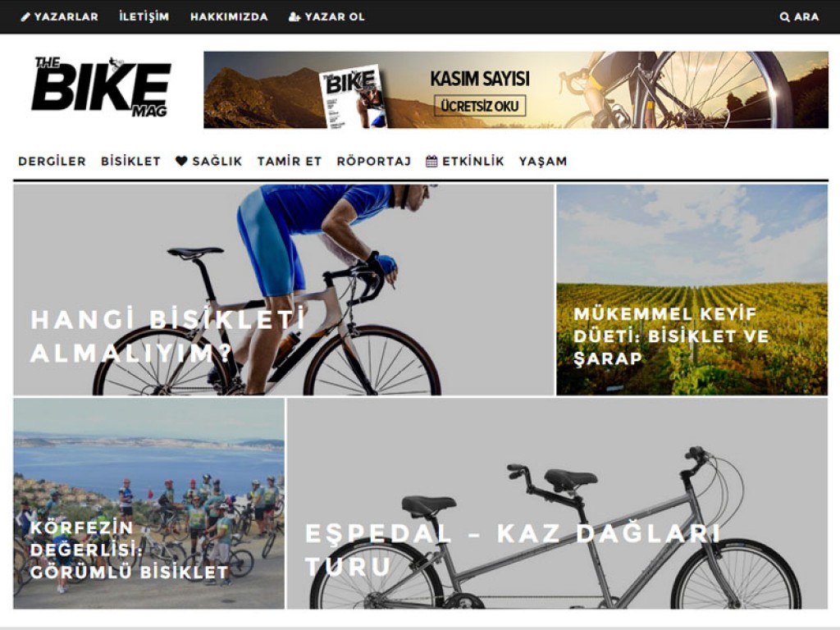The image size is (840, 630).
Task: Click the heart icon next to Sağlık
Action: (x=181, y=161)
